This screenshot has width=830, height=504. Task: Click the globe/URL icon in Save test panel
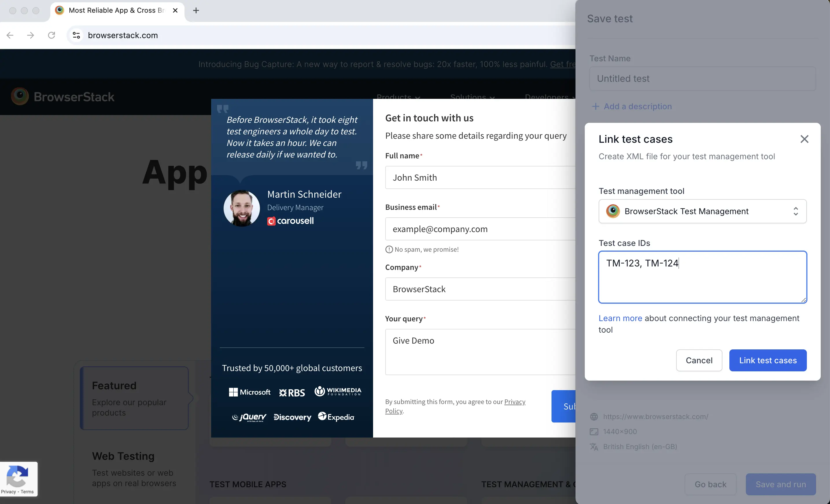click(x=595, y=416)
